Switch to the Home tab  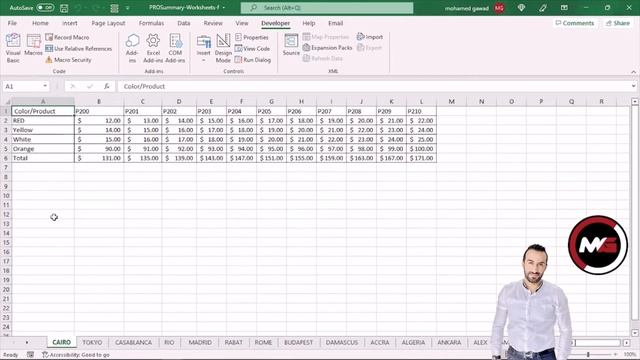click(40, 23)
